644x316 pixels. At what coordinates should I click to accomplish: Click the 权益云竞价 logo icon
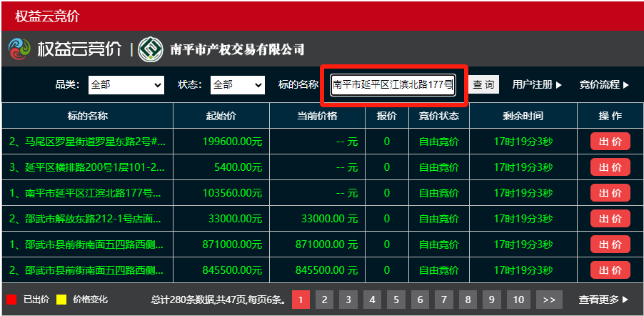pos(20,49)
